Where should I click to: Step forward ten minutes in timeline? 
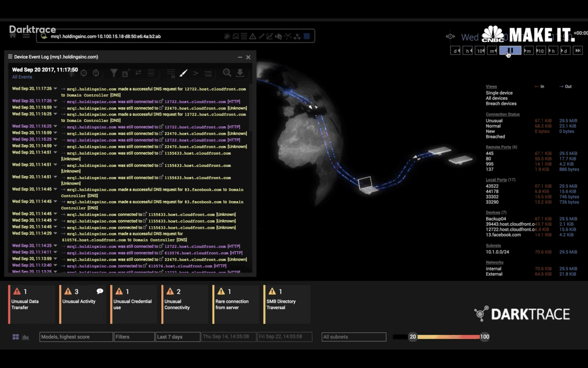[541, 51]
